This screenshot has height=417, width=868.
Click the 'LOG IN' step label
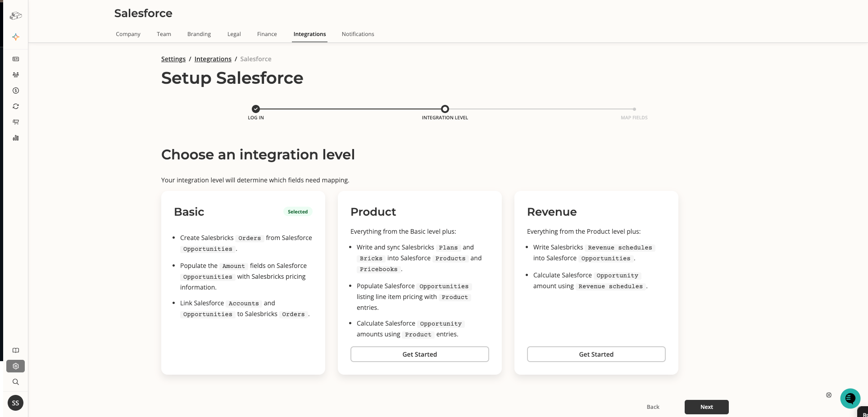pyautogui.click(x=256, y=118)
